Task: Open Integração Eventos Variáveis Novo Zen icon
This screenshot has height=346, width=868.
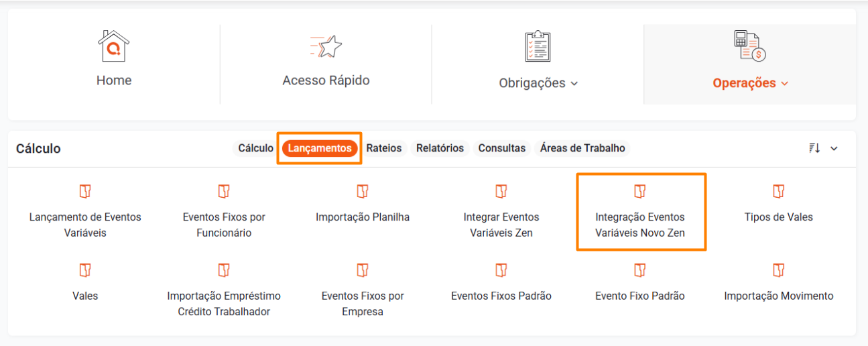Action: (640, 192)
